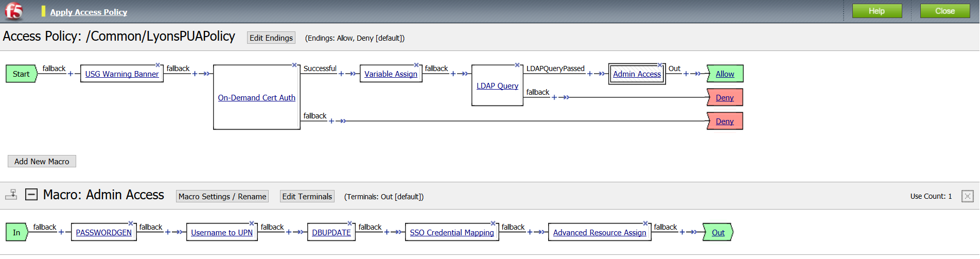The height and width of the screenshot is (259, 980).
Task: Click the green Close button
Action: [x=945, y=11]
